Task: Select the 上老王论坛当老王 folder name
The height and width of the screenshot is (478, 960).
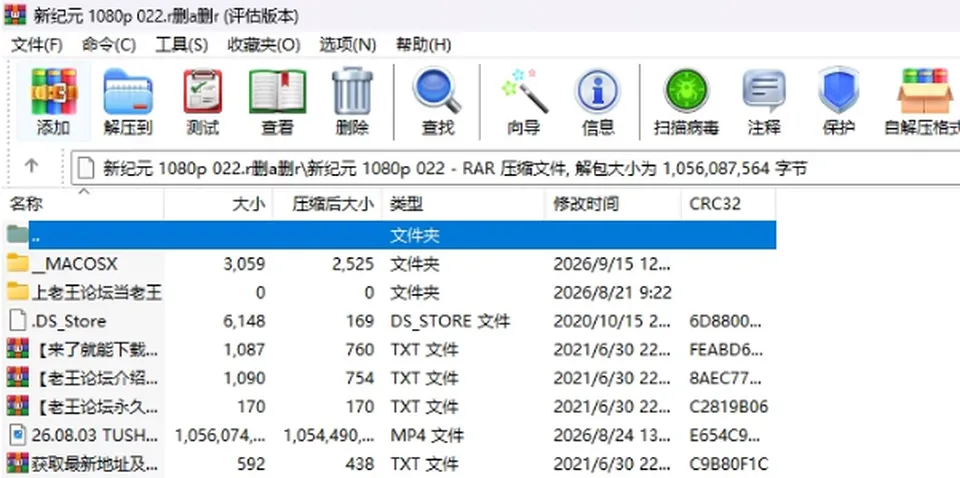Action: [x=97, y=293]
